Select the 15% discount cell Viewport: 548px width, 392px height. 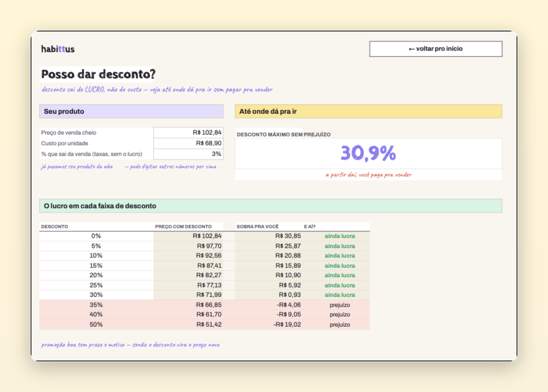(96, 266)
